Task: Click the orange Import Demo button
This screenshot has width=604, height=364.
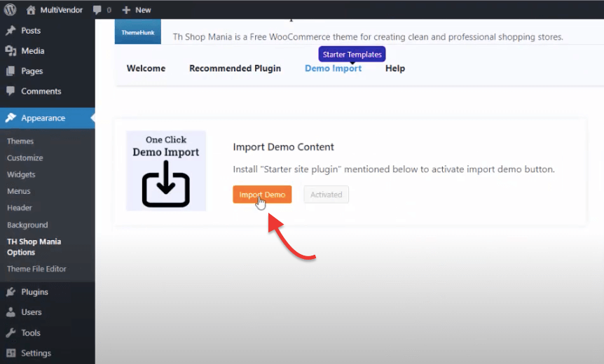Action: (262, 195)
